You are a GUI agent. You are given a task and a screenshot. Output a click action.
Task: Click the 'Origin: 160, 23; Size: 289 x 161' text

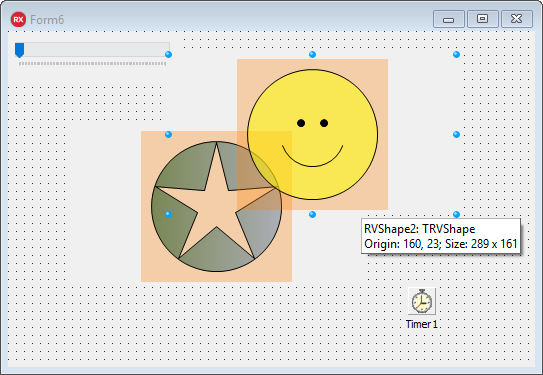440,244
